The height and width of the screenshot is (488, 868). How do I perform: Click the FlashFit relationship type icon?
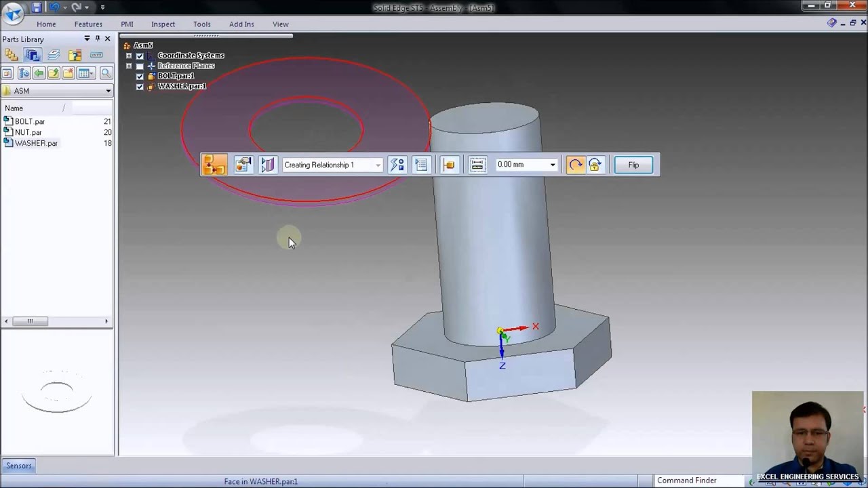[x=214, y=165]
